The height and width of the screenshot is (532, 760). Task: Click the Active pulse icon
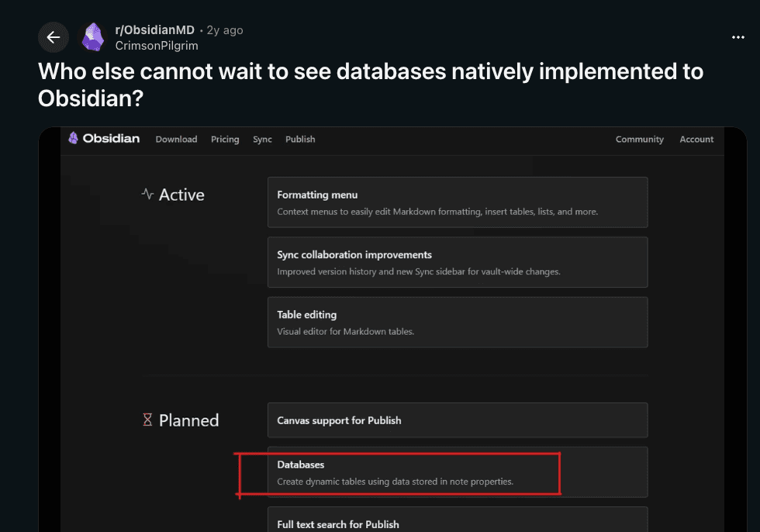(147, 195)
